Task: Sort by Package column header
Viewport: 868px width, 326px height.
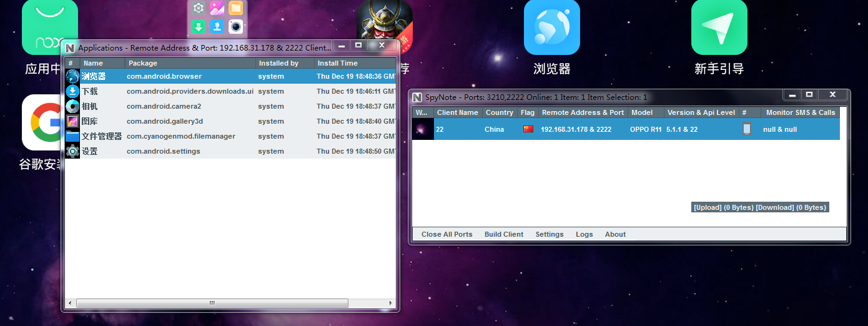Action: 190,63
